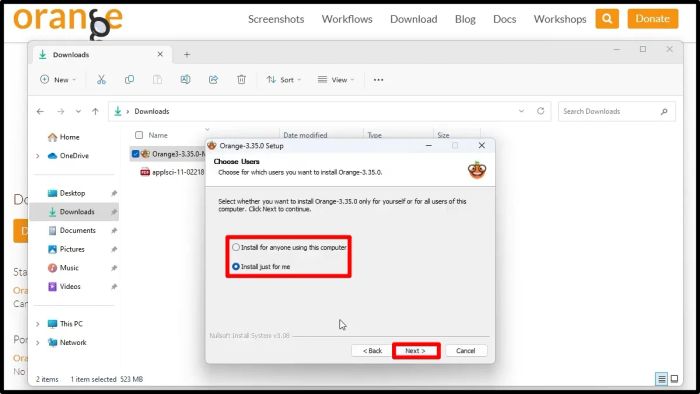Click the Delete trash icon
The height and width of the screenshot is (394, 700).
point(241,79)
